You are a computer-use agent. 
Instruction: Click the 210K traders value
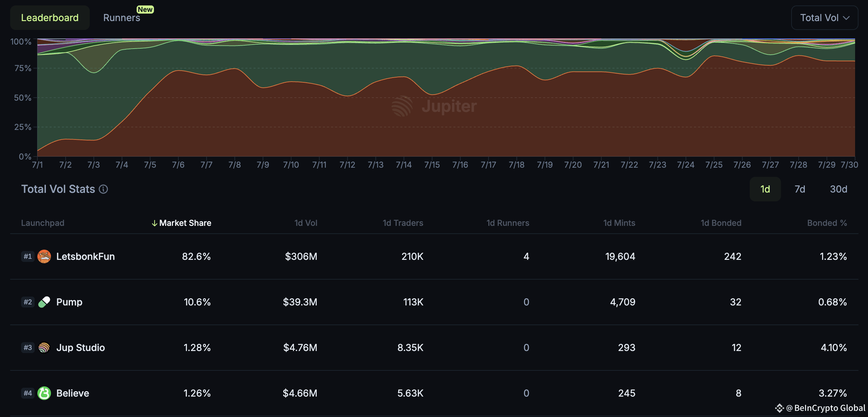(412, 256)
